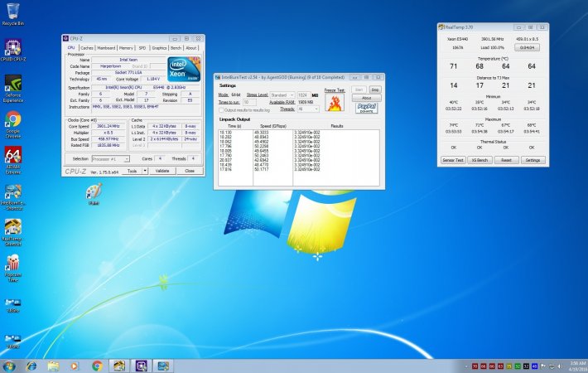Click the Freeze Test flame icon in IntelBurnTest
Viewport: 588px width, 373px height.
(x=335, y=103)
